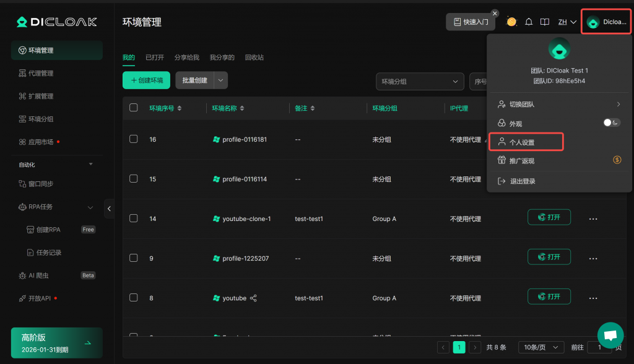Click the 创建环境 button
634x364 pixels.
click(x=146, y=80)
